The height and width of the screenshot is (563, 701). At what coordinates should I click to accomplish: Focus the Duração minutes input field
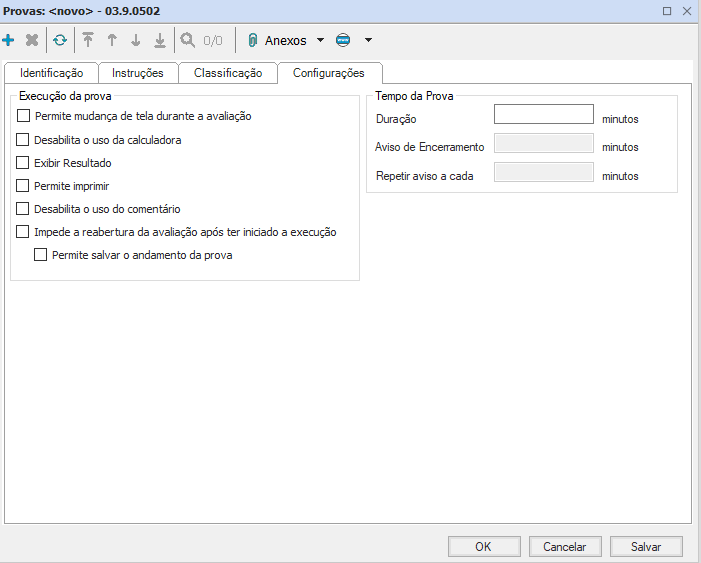543,115
